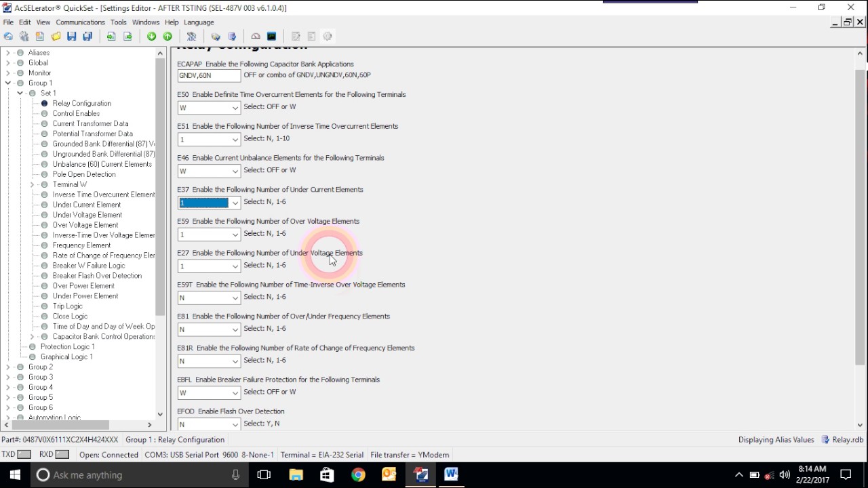The width and height of the screenshot is (868, 488).
Task: Select Under Voltage Element tree item
Action: [x=87, y=215]
